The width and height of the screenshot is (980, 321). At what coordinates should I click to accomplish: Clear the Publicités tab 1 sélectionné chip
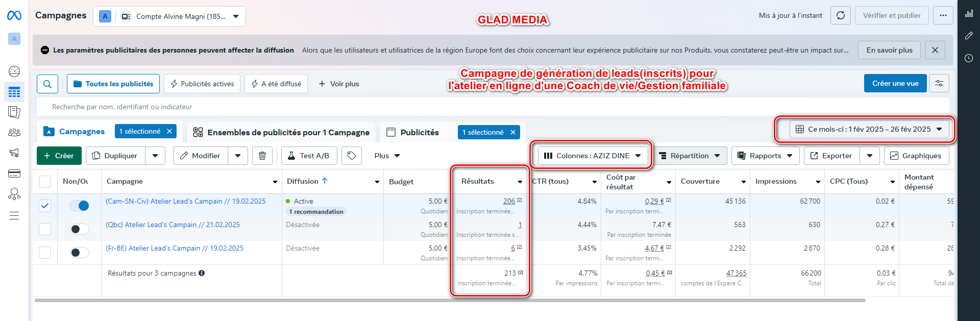click(x=513, y=132)
